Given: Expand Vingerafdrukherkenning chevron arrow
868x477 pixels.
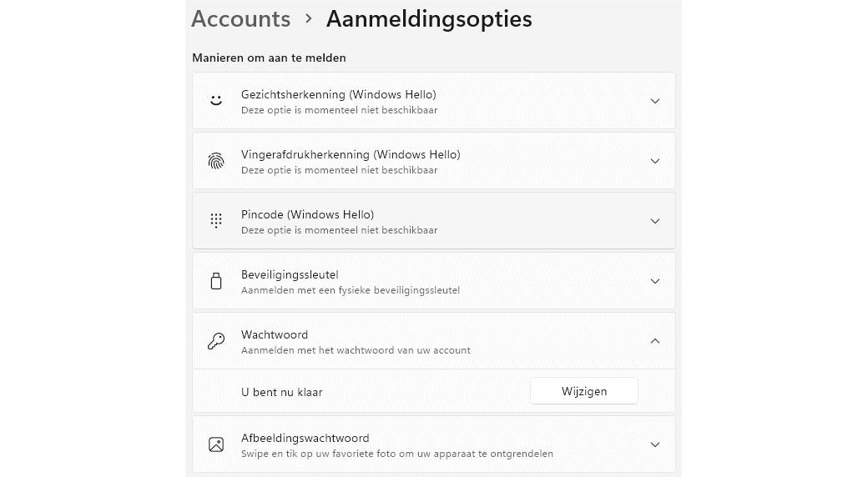Looking at the screenshot, I should click(655, 161).
